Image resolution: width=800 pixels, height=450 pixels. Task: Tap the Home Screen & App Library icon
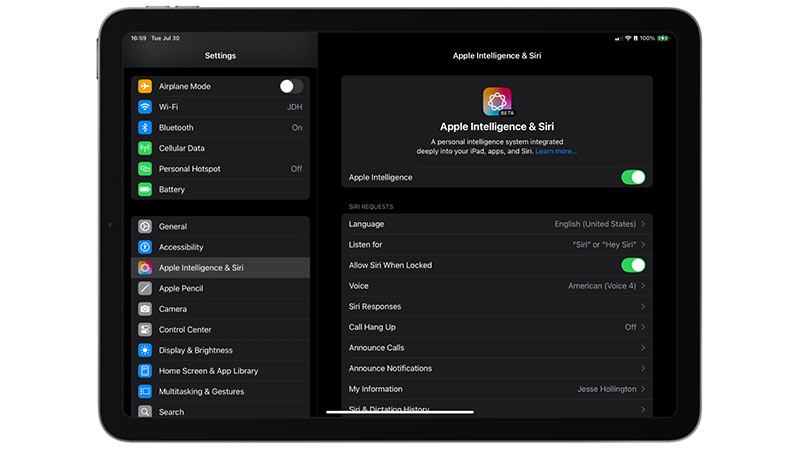[x=145, y=371]
